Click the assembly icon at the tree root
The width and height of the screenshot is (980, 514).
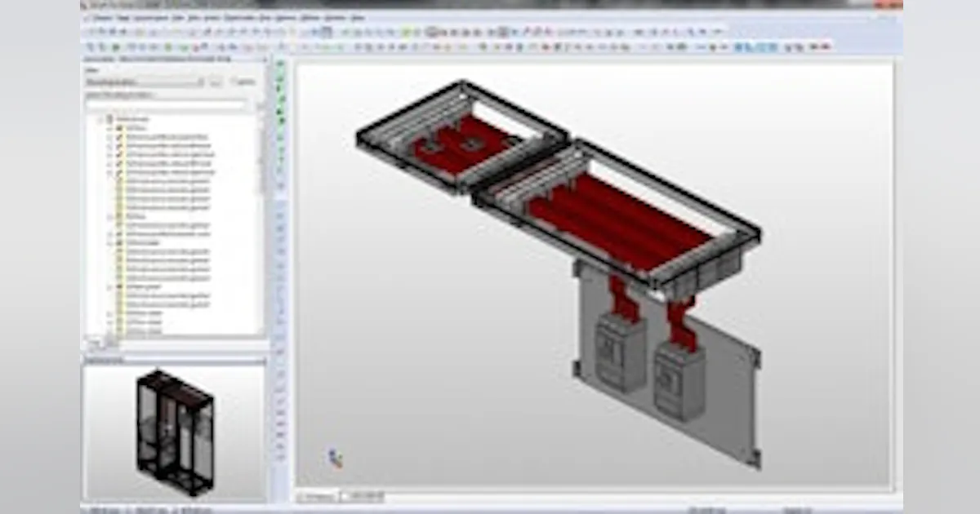(109, 118)
